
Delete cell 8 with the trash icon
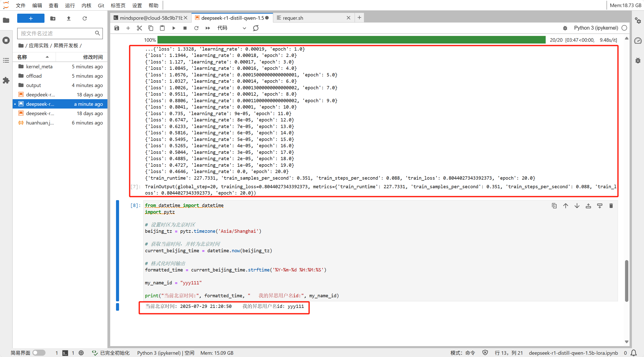tap(611, 206)
